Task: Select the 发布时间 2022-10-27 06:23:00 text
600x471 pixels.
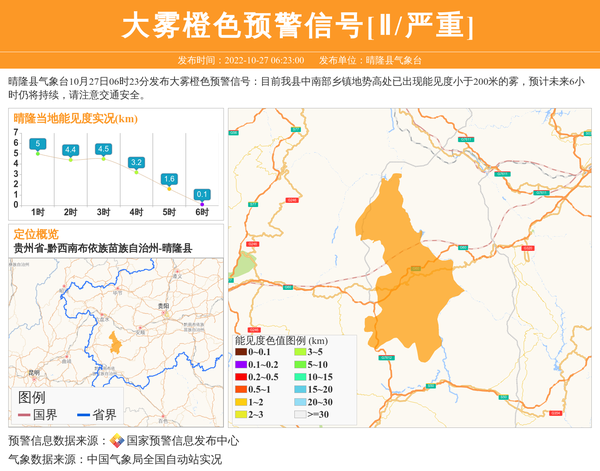Action: 241,60
